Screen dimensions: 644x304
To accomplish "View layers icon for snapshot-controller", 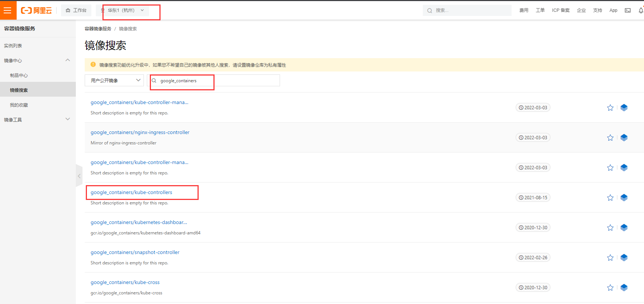I will coord(624,258).
